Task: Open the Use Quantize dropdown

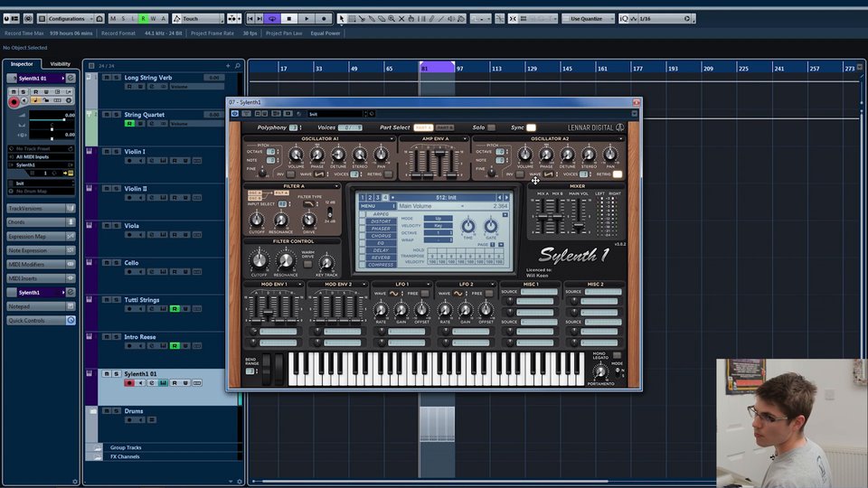Action: 589,18
